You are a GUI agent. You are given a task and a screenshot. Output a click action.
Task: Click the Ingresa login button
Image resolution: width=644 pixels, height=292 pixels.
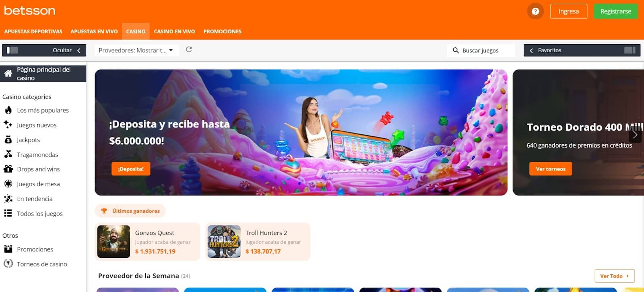569,11
